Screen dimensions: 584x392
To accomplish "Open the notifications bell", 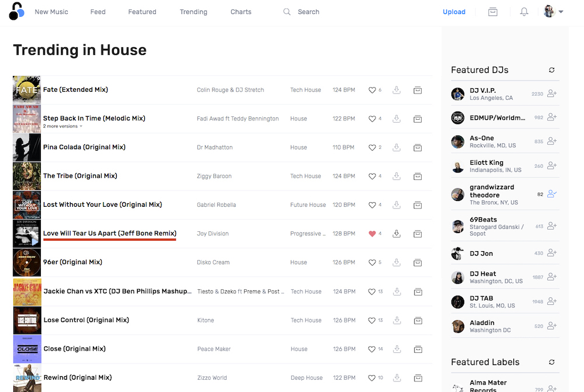I will pos(524,12).
